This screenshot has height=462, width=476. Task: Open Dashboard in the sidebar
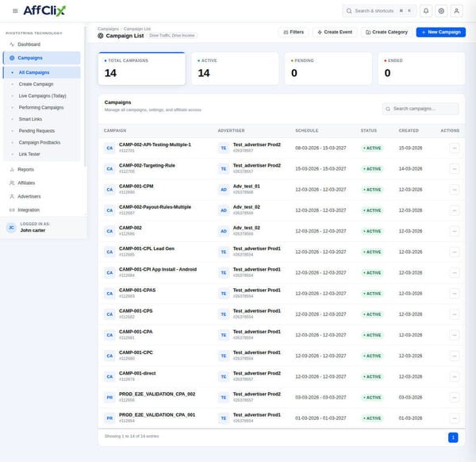pyautogui.click(x=41, y=44)
